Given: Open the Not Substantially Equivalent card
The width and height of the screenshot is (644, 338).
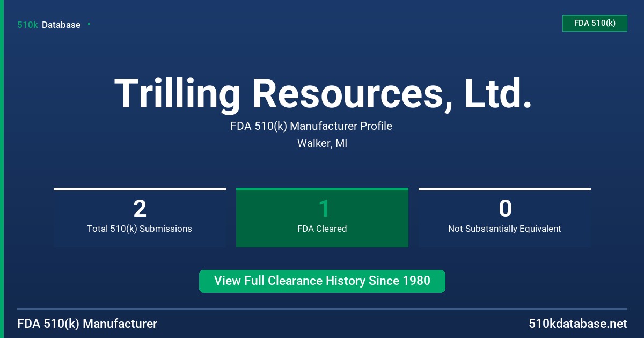Looking at the screenshot, I should [x=504, y=218].
